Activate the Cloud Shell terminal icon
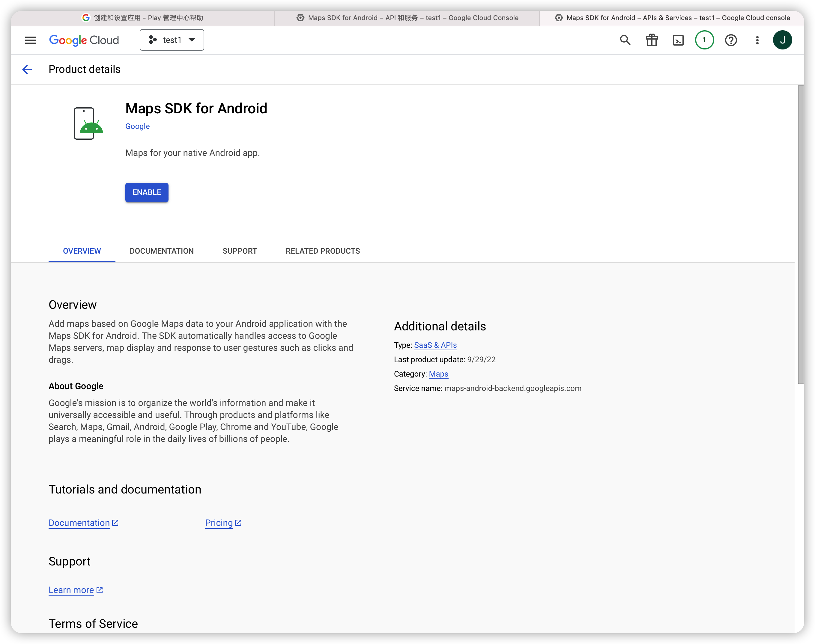Viewport: 815px width, 644px height. (x=678, y=40)
